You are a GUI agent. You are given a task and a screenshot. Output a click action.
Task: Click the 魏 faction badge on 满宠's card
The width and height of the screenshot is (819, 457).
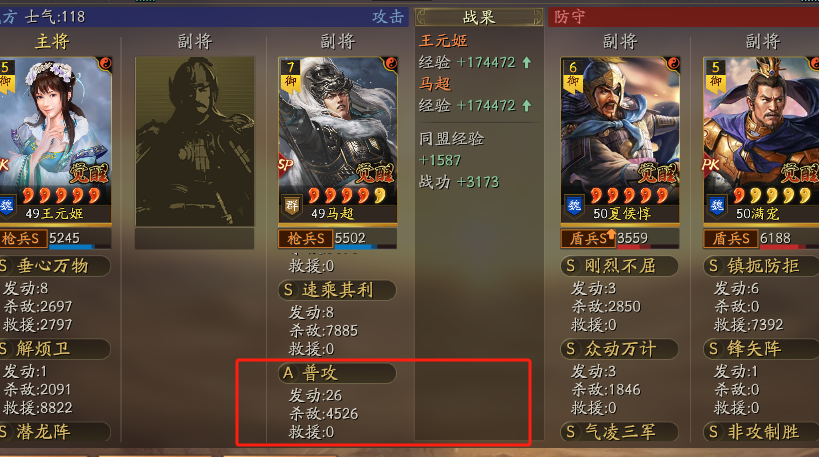tap(717, 205)
